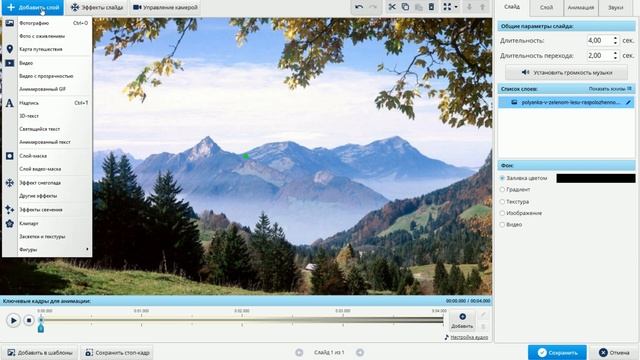Click the layer mask square icon
The width and height of the screenshot is (640, 360).
10,156
